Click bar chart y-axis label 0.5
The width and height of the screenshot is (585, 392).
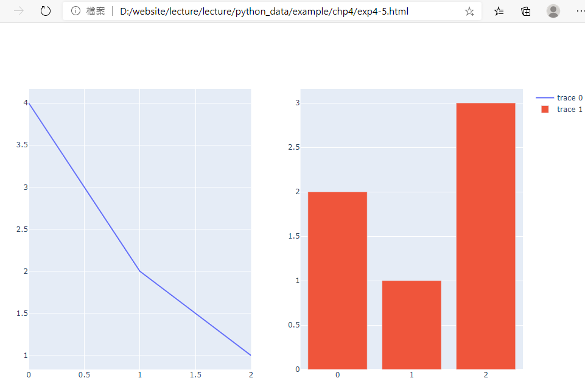tap(293, 325)
